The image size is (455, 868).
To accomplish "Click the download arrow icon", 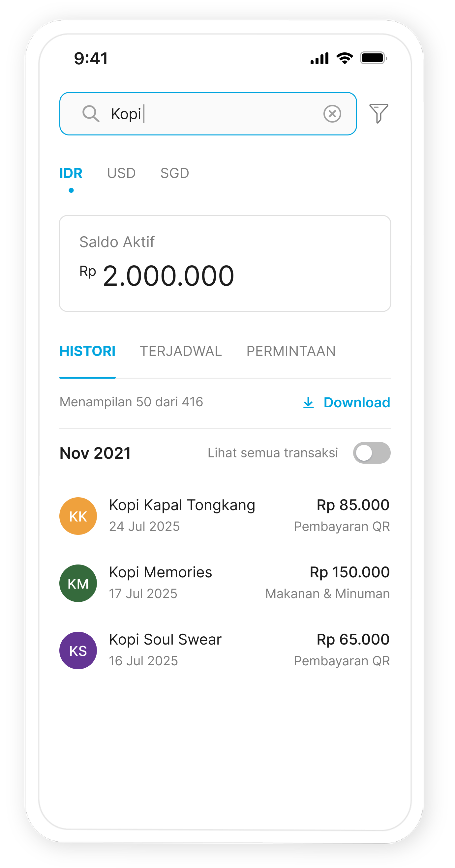I will click(x=308, y=403).
